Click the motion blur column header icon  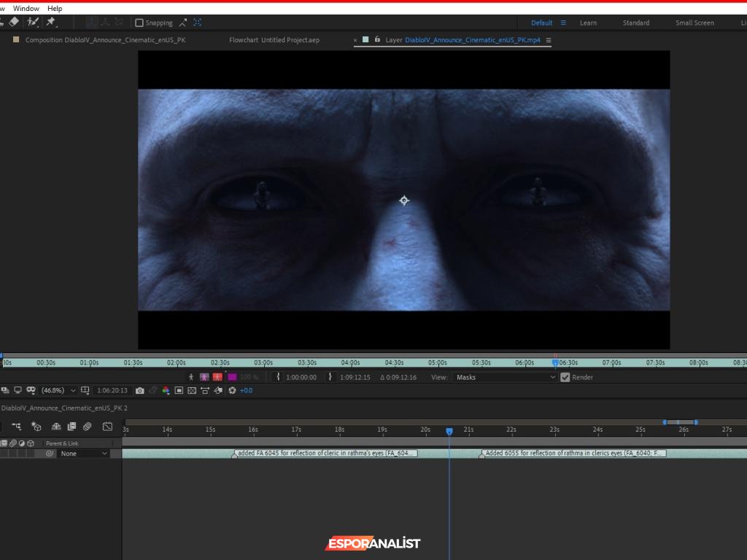point(13,443)
